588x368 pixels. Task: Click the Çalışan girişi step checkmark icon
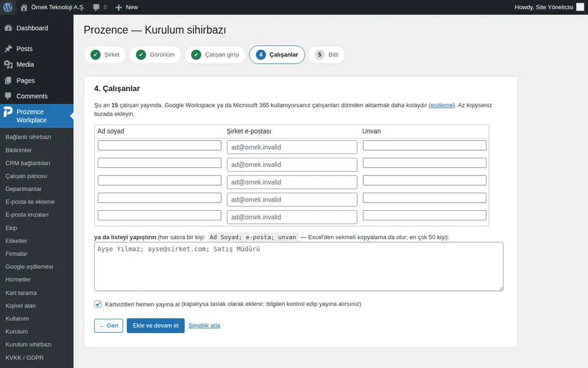pyautogui.click(x=196, y=55)
